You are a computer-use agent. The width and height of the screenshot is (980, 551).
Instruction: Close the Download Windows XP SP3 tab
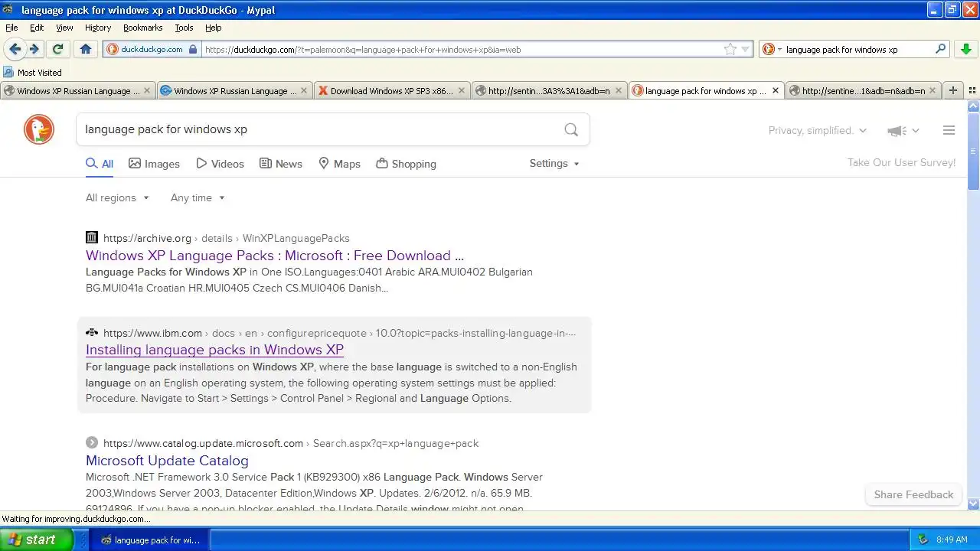tap(462, 90)
